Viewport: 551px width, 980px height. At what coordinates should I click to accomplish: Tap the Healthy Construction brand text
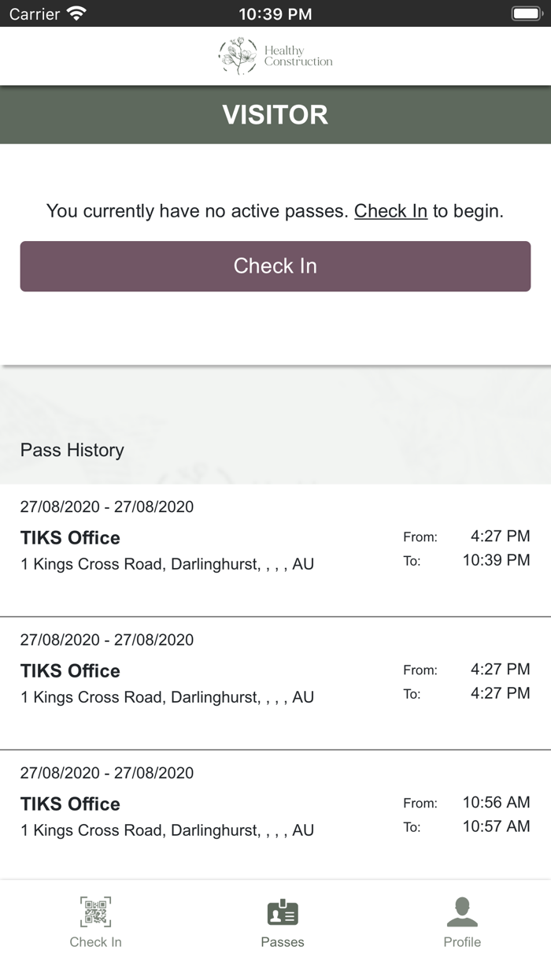[298, 56]
